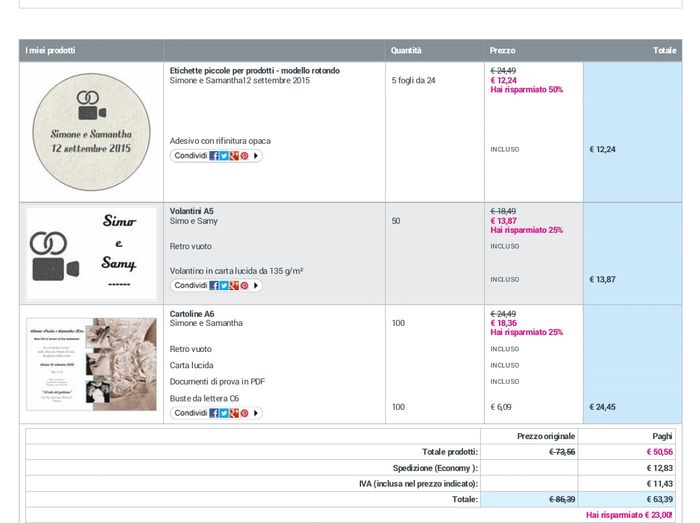The height and width of the screenshot is (523, 700).
Task: Share round labels product on Google Plus
Action: (x=234, y=156)
